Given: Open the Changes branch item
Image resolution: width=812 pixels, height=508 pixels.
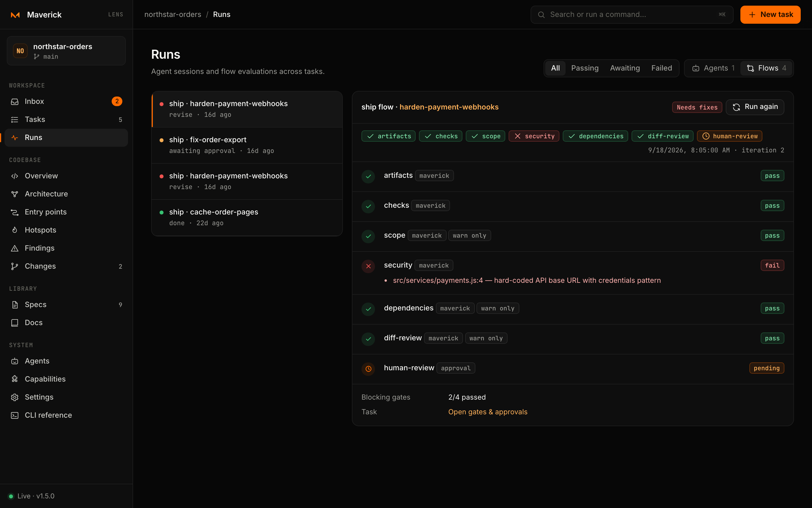Looking at the screenshot, I should pyautogui.click(x=66, y=266).
